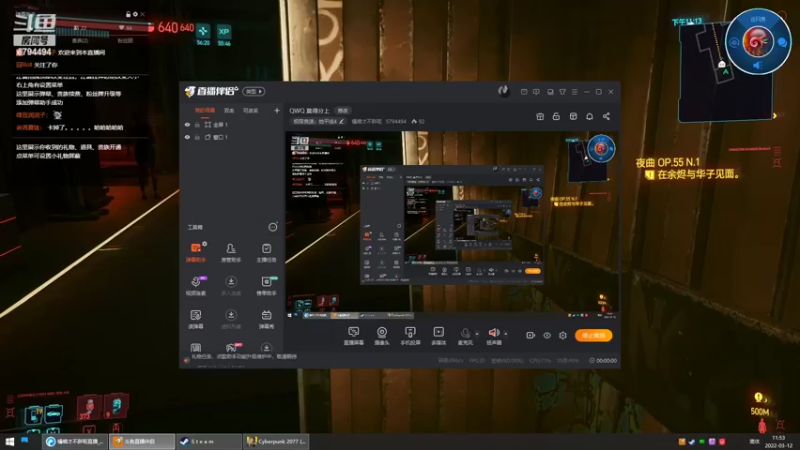Select the 窗口 1 source row

[x=232, y=137]
